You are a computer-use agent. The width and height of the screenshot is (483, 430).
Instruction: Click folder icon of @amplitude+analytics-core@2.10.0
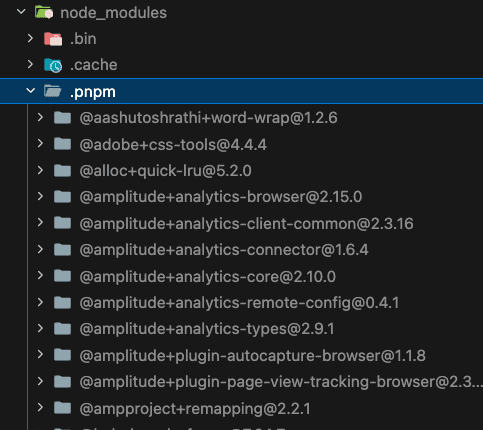62,276
